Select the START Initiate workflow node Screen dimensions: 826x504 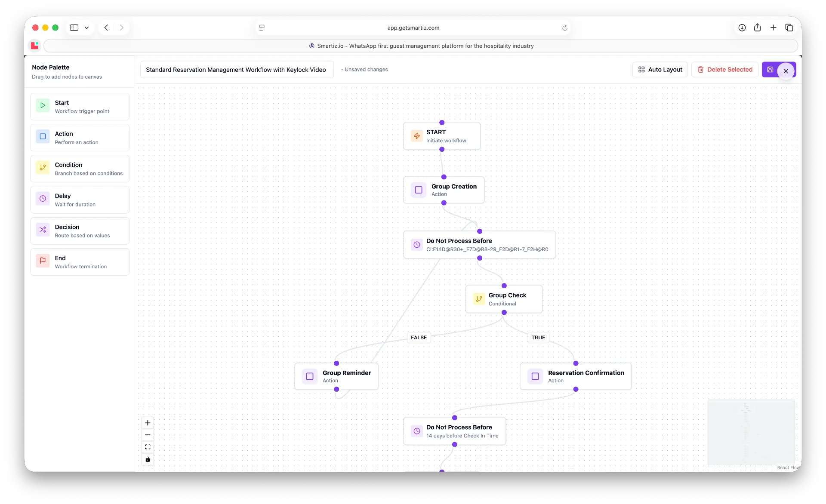[x=442, y=136]
